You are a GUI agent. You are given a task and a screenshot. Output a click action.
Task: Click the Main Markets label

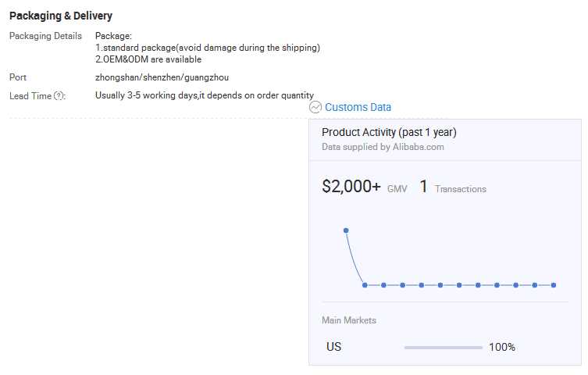(348, 320)
